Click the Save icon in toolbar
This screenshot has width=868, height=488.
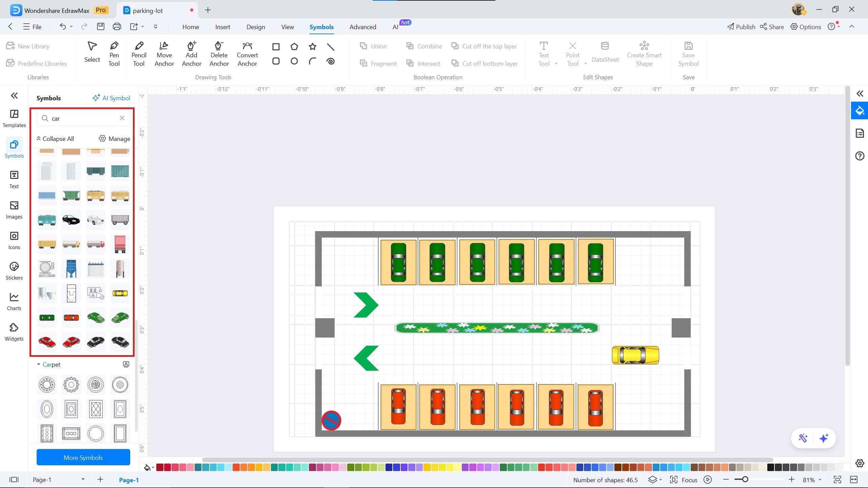click(101, 26)
